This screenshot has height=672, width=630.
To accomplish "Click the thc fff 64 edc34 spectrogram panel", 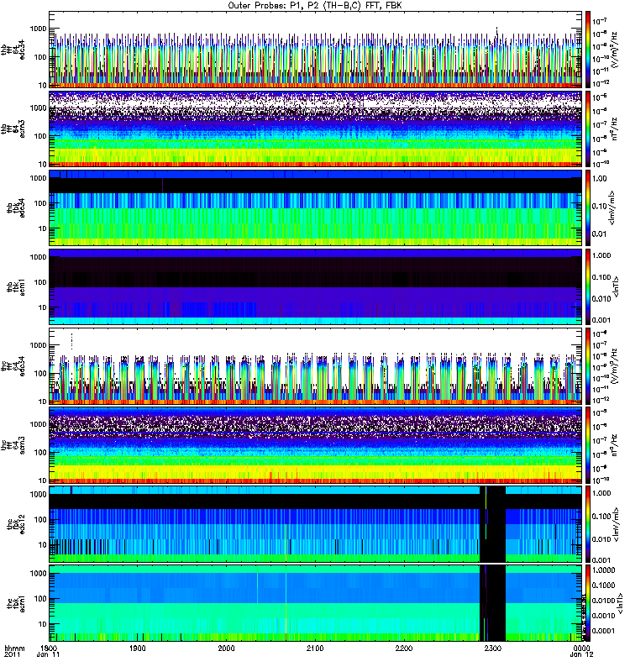I will (316, 366).
